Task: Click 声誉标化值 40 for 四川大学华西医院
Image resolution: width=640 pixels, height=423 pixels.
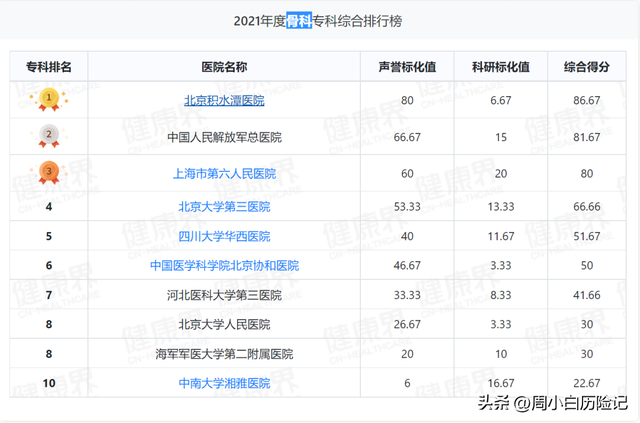Action: pyautogui.click(x=407, y=236)
